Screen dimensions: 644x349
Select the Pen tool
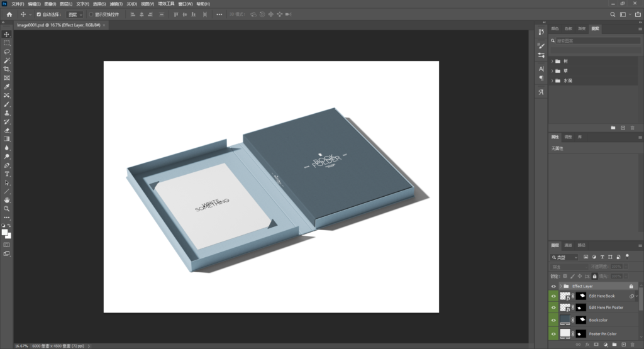point(6,165)
